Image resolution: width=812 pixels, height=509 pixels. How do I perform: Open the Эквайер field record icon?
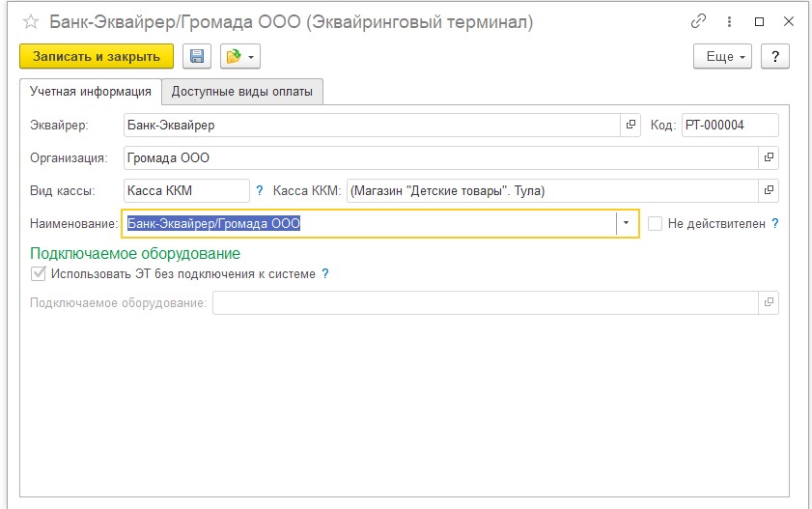tap(630, 126)
